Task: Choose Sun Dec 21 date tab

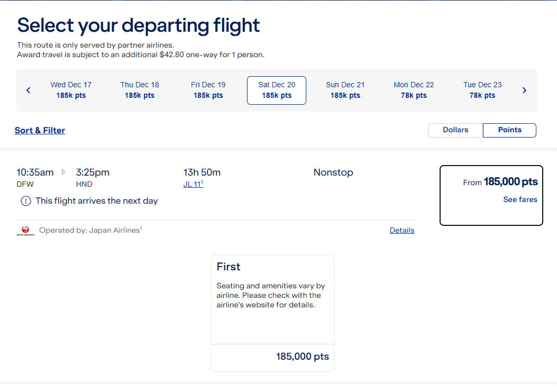Action: (x=345, y=90)
